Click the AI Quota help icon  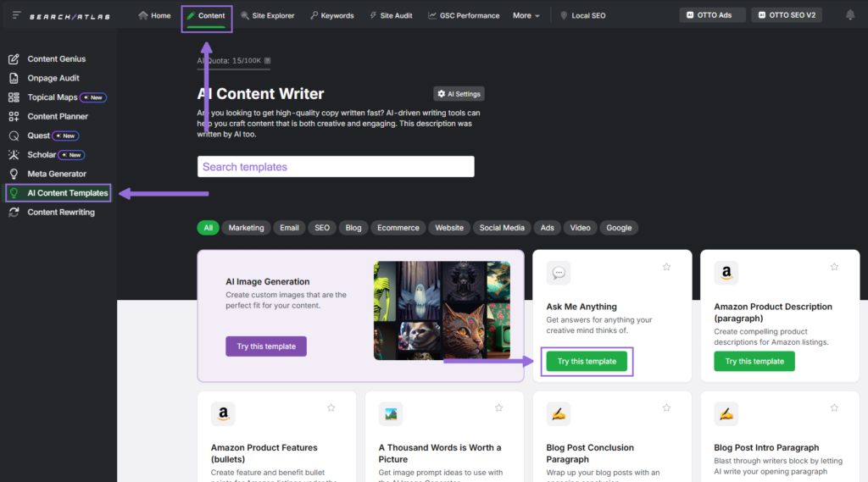pos(267,60)
